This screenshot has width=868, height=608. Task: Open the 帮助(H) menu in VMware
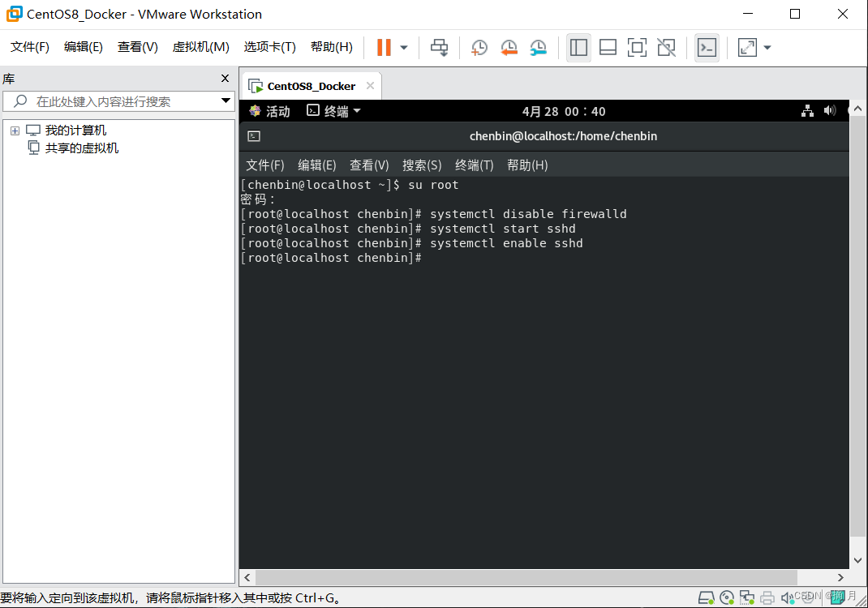[331, 47]
